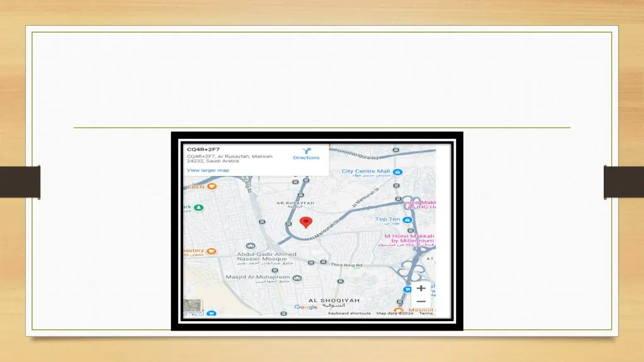Open the voco Makkah hotel label
The height and width of the screenshot is (362, 644).
point(419,205)
